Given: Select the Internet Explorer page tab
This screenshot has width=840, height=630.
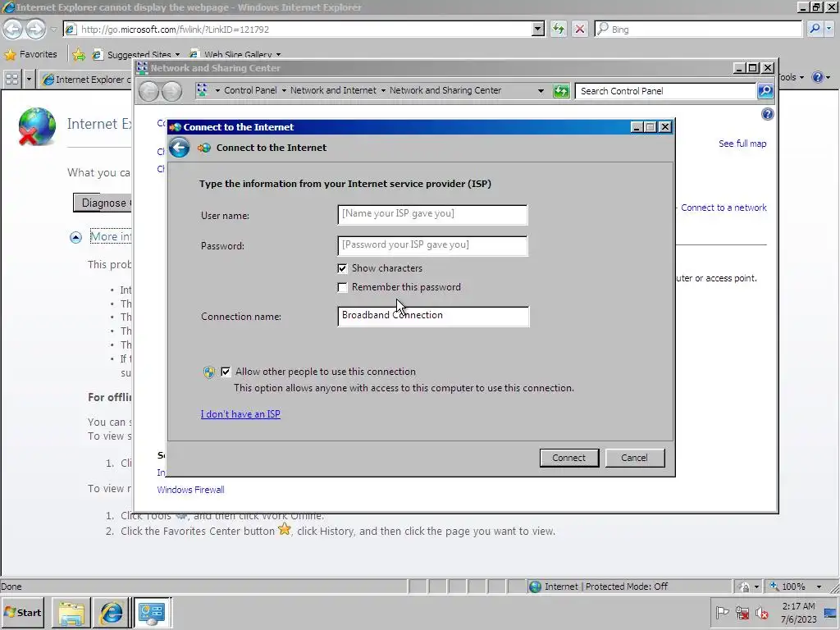Looking at the screenshot, I should tap(87, 80).
